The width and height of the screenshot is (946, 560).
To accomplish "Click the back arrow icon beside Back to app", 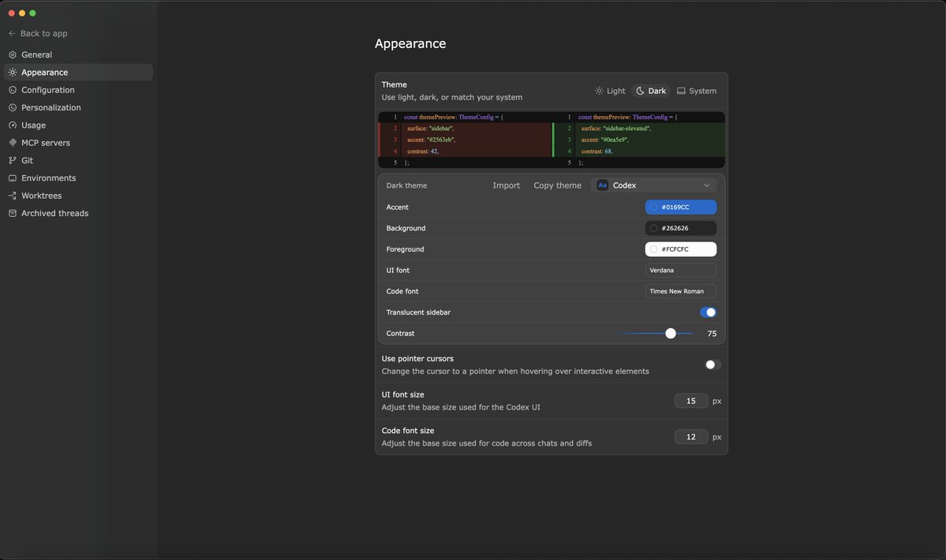I will tap(12, 33).
